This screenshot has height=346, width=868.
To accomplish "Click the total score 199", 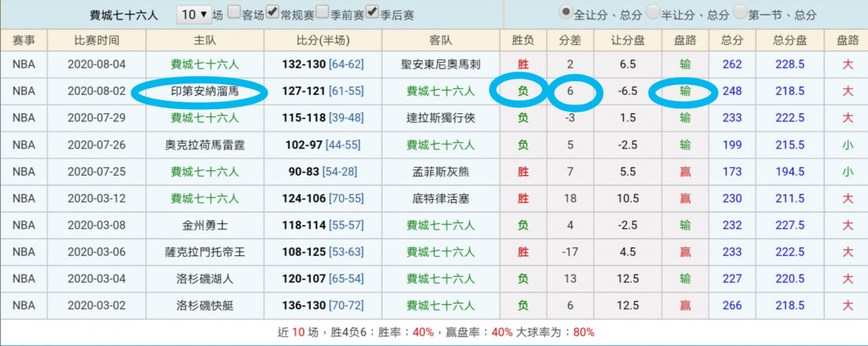I will 732,145.
